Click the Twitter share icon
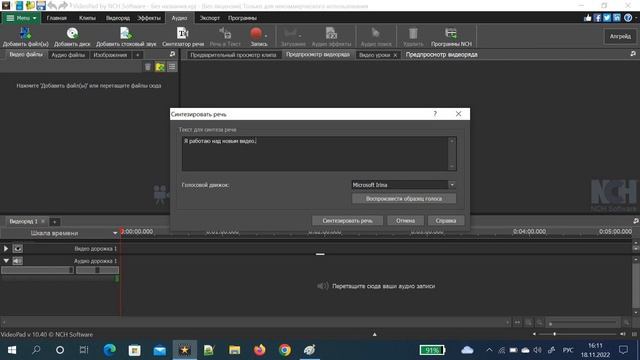Screen dimensions: 640x360 coord(607,18)
